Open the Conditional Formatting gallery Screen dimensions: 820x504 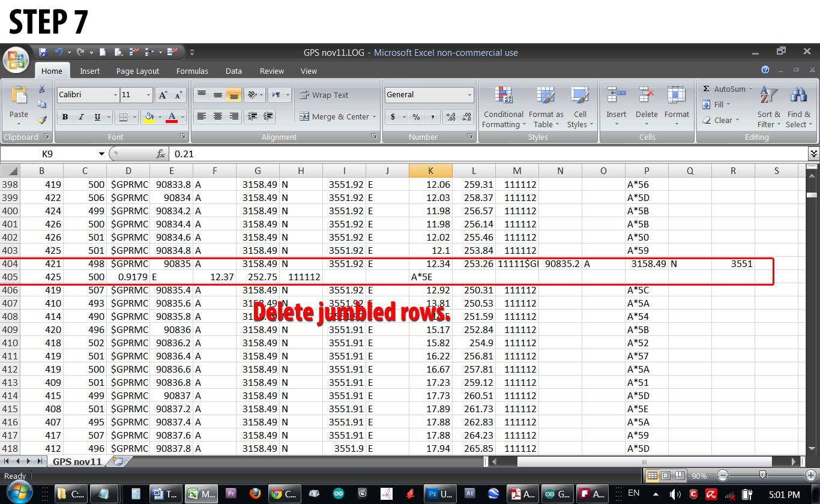504,107
